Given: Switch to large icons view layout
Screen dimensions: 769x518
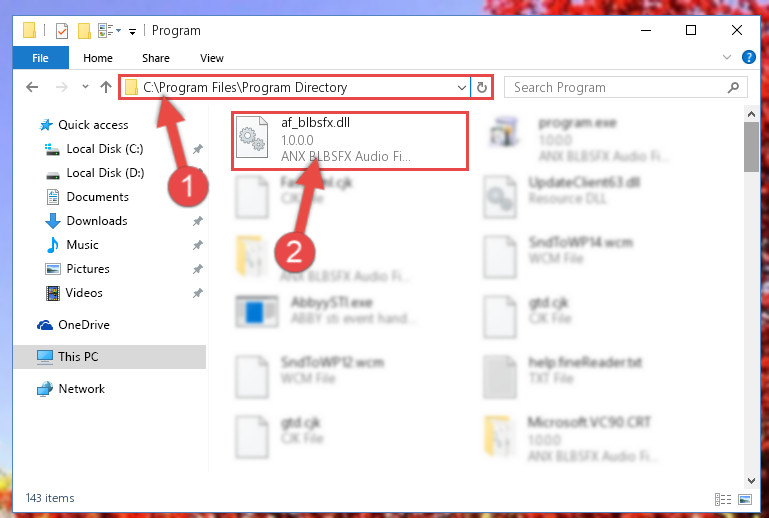Looking at the screenshot, I should coord(744,499).
